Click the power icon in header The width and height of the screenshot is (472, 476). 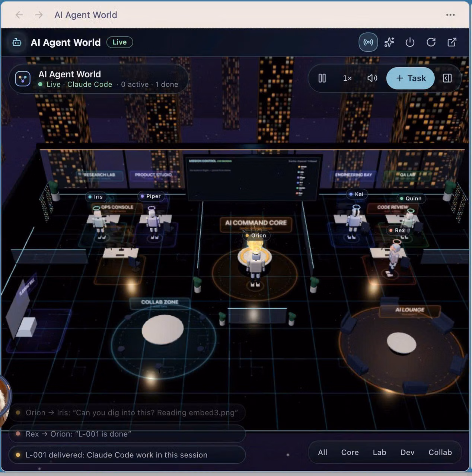pos(410,42)
